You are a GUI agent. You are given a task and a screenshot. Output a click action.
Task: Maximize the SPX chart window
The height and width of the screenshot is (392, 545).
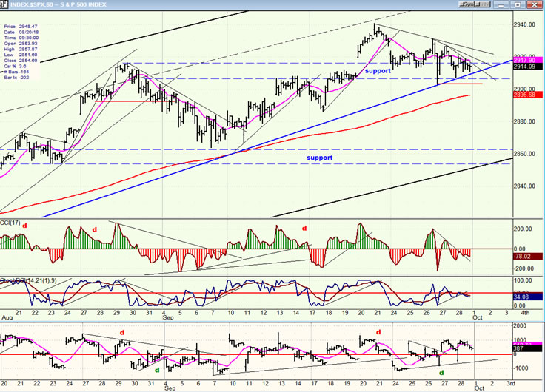click(x=518, y=4)
